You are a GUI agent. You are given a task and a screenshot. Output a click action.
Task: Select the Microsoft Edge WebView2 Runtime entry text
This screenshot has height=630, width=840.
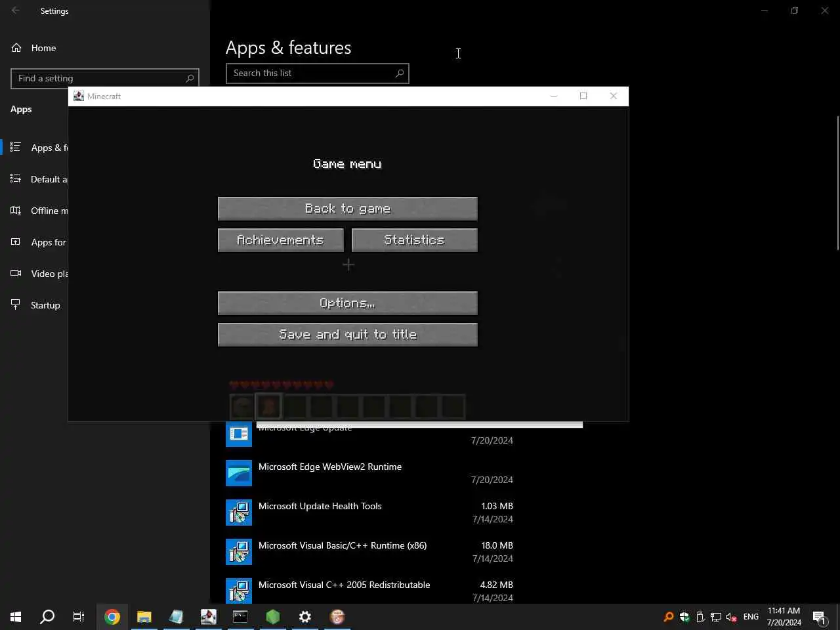pos(330,467)
